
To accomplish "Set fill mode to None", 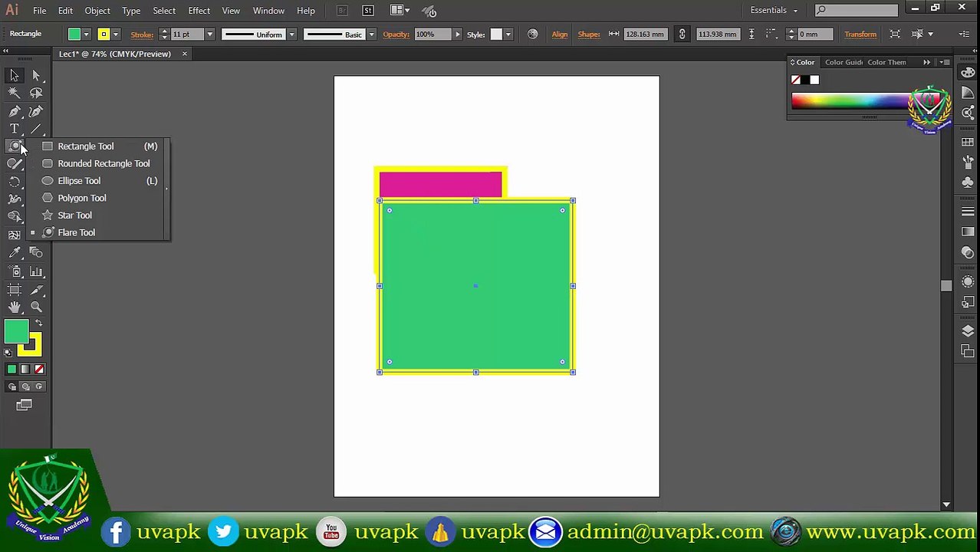I will 39,370.
